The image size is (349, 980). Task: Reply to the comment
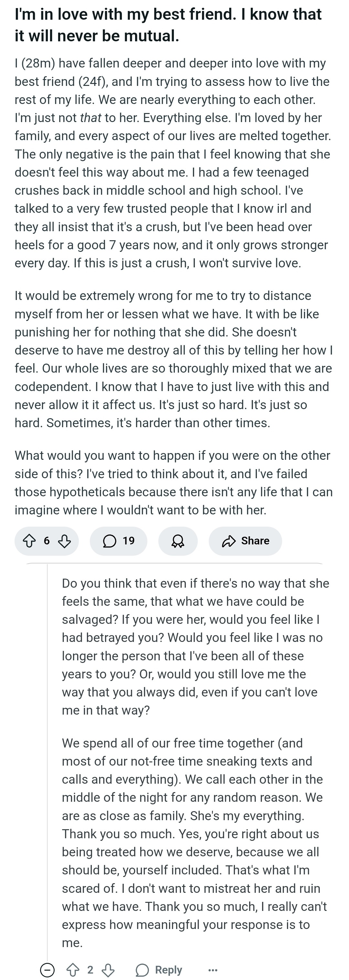click(159, 970)
